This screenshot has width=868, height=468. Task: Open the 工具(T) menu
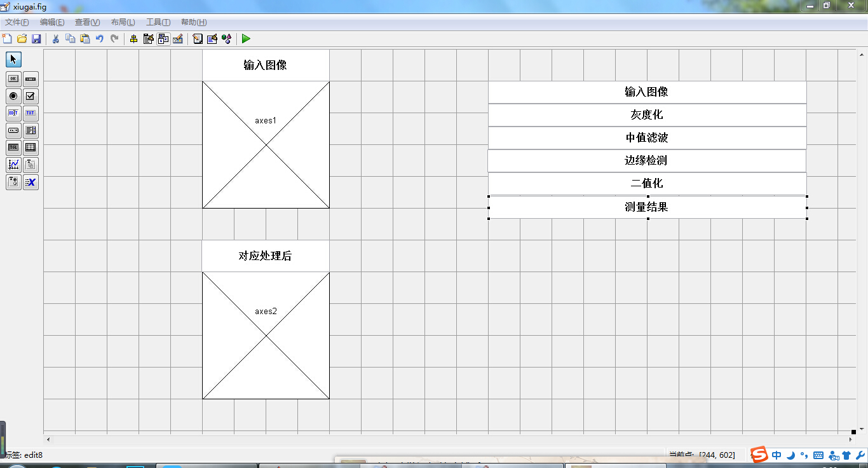click(158, 22)
